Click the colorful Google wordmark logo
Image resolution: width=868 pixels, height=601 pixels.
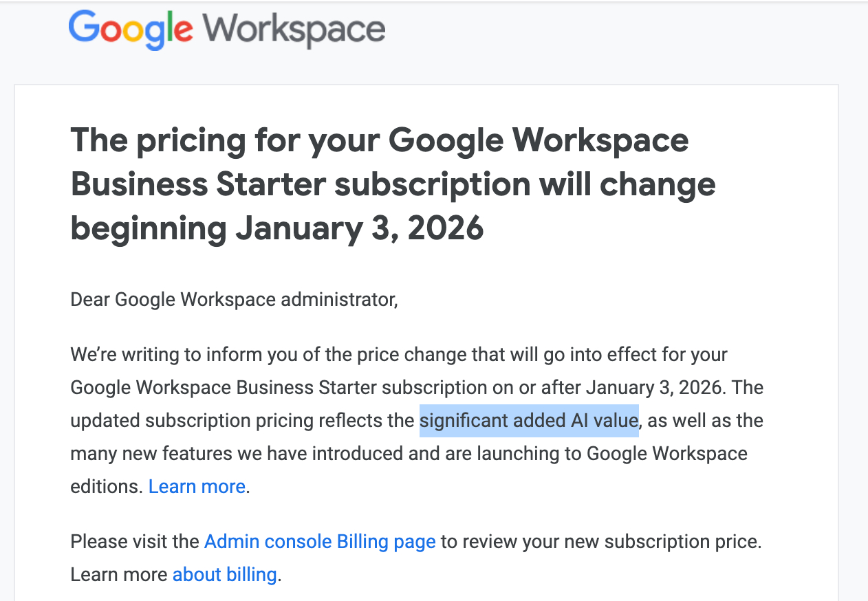coord(131,30)
